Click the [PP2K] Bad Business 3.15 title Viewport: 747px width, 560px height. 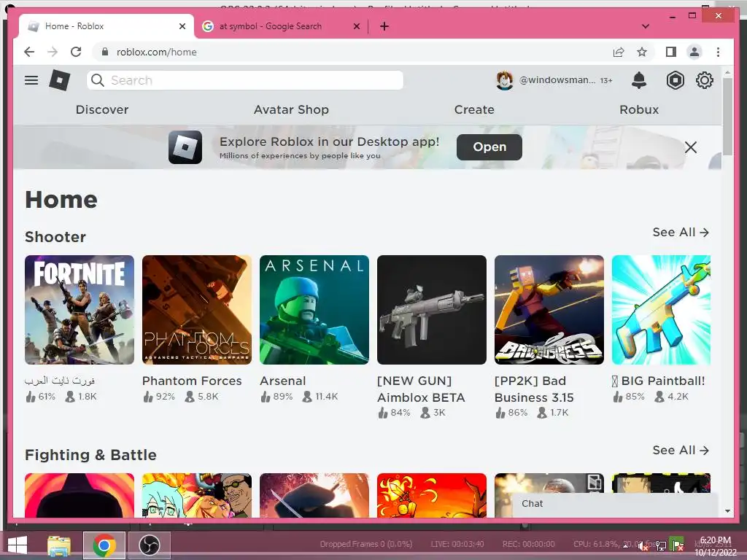tap(534, 389)
